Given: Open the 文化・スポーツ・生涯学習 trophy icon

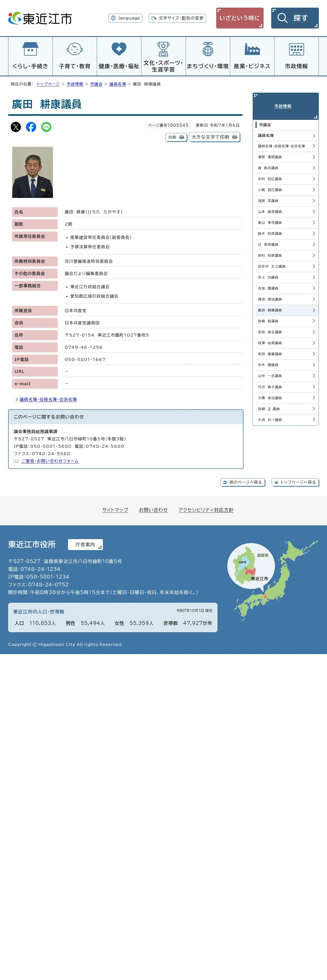Looking at the screenshot, I should pos(163,49).
